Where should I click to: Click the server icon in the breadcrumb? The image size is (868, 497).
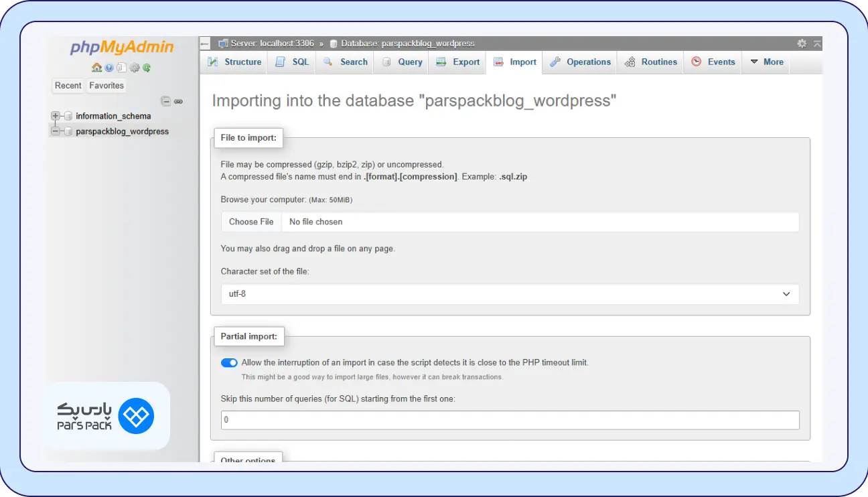tap(224, 44)
